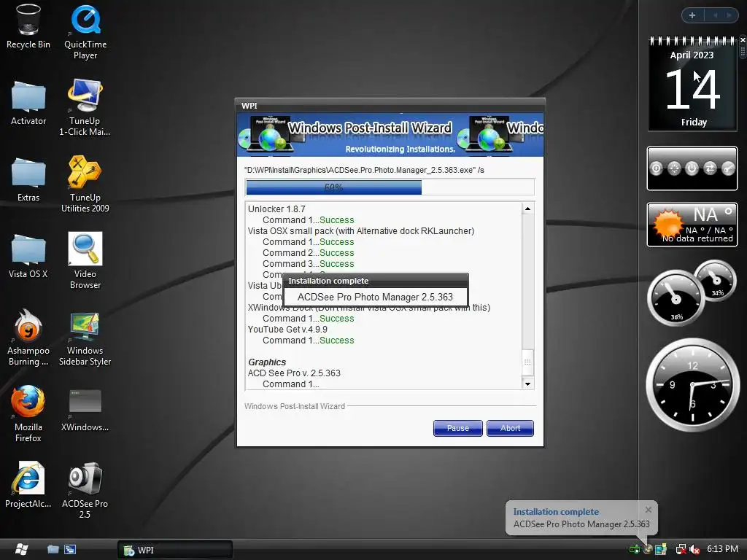Click the log scrollbar thumb
This screenshot has height=560, width=747.
point(527,362)
